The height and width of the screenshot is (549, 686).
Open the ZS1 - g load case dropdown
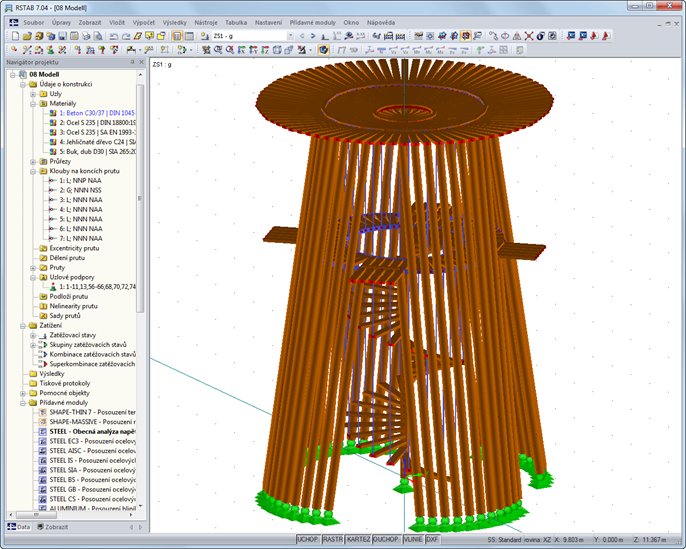tap(290, 36)
